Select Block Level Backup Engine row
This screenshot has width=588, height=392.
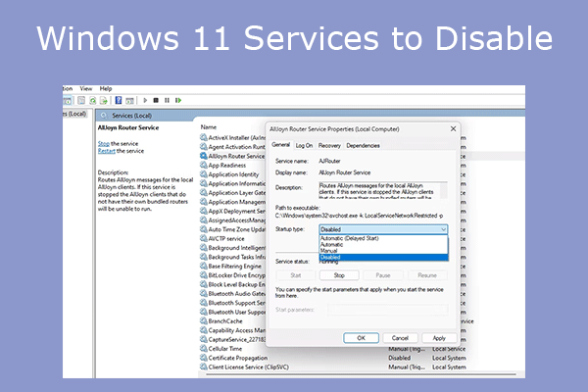point(232,284)
